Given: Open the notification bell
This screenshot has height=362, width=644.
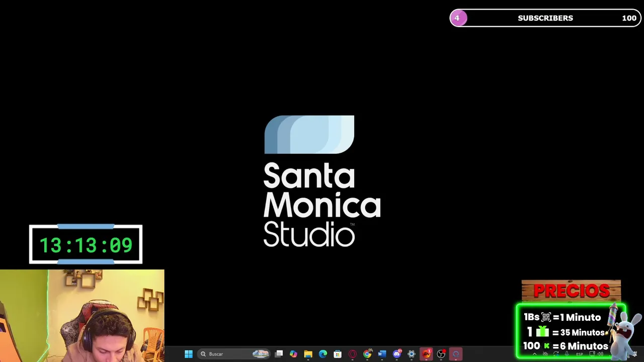Looking at the screenshot, I should pyautogui.click(x=635, y=354).
